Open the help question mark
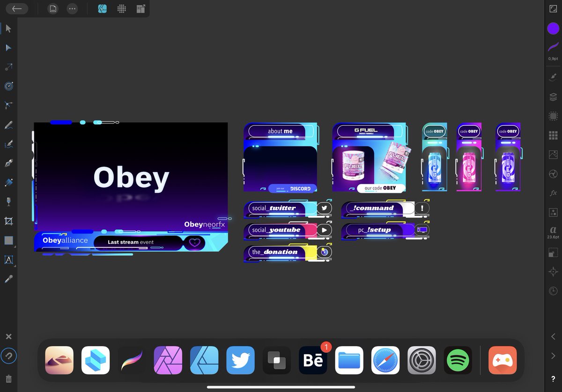This screenshot has height=392, width=562. pyautogui.click(x=553, y=378)
